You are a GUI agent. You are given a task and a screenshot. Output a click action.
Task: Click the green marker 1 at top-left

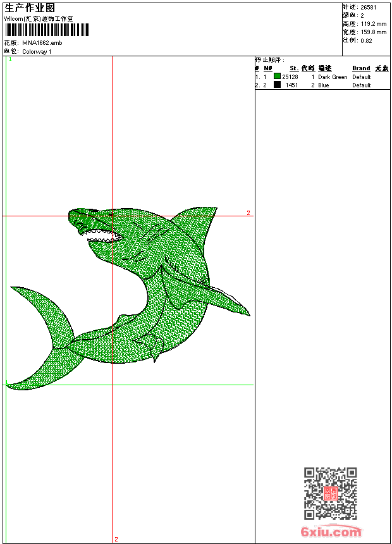click(10, 59)
